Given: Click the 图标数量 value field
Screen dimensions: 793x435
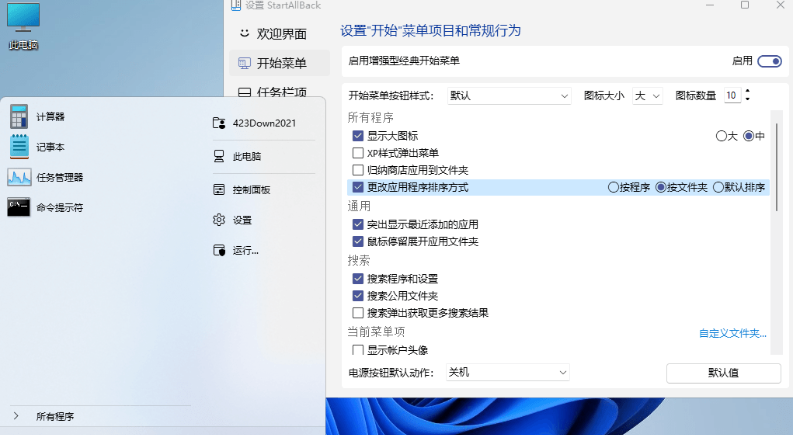Looking at the screenshot, I should [732, 96].
